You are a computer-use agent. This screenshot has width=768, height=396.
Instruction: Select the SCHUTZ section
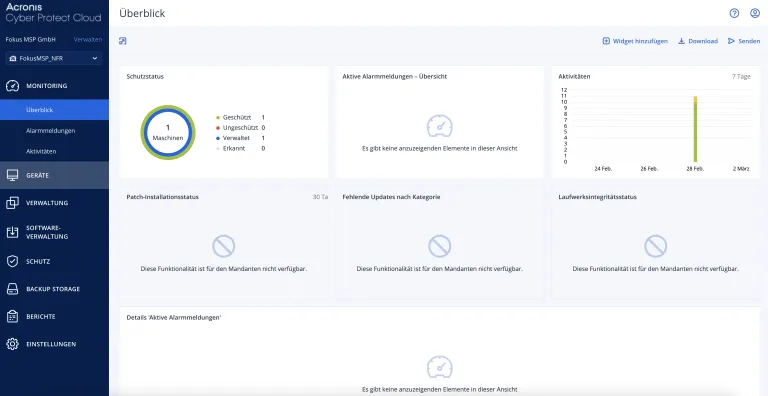click(x=54, y=262)
